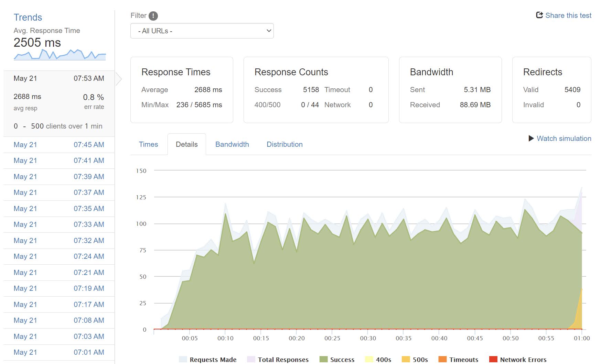Toggle Requests Made legend swatch
The width and height of the screenshot is (612, 364).
[183, 360]
